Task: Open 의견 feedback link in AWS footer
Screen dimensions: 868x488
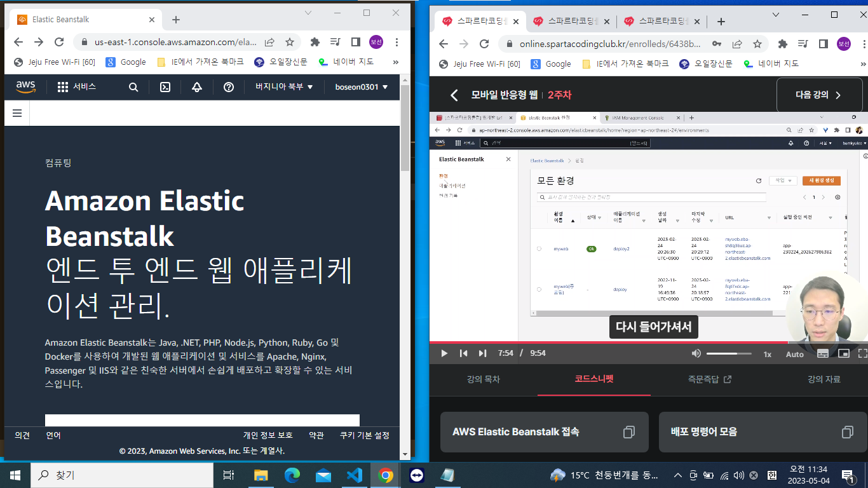Action: point(22,435)
